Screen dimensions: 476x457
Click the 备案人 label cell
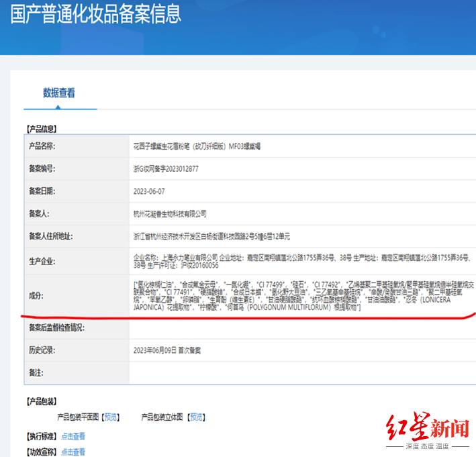77,213
